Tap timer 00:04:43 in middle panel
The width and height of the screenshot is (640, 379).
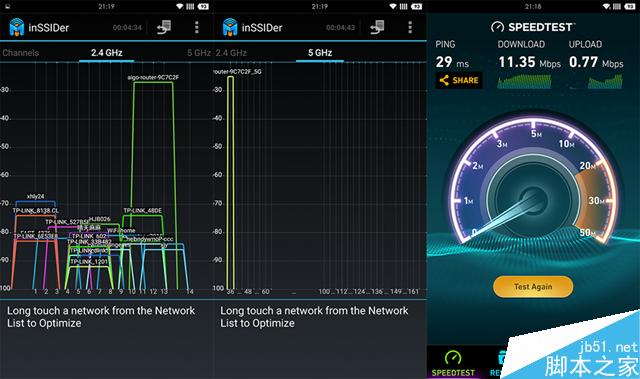tap(340, 28)
